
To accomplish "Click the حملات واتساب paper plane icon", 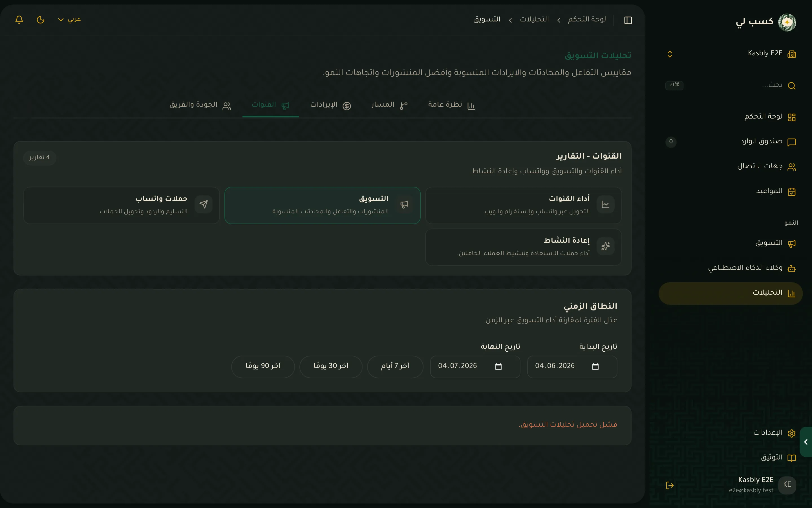I will tap(203, 204).
